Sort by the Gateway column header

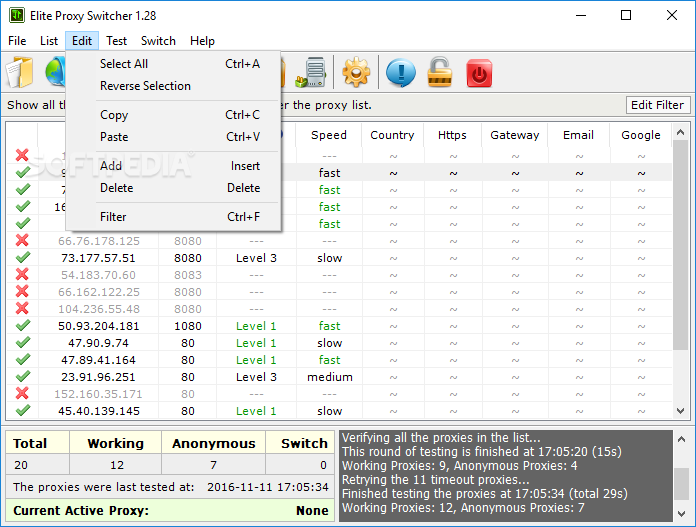(515, 135)
